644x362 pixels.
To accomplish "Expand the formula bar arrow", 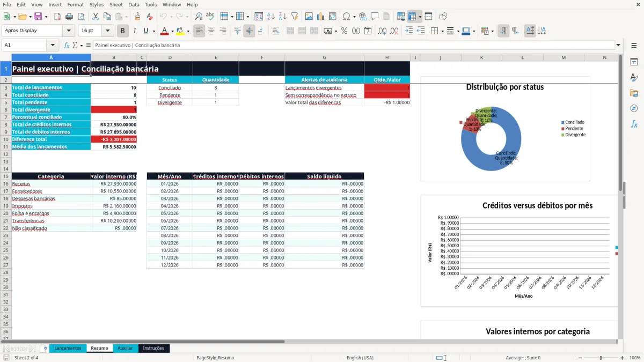I will pyautogui.click(x=618, y=45).
